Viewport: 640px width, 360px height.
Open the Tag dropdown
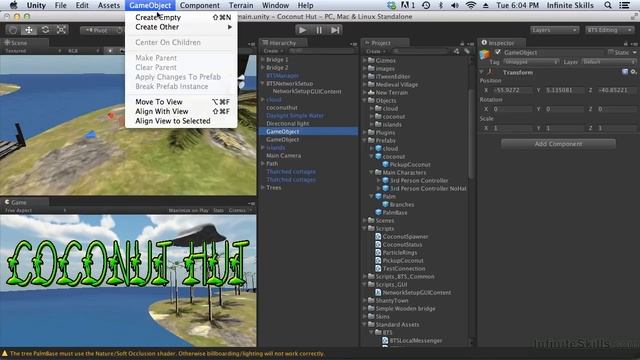(531, 62)
